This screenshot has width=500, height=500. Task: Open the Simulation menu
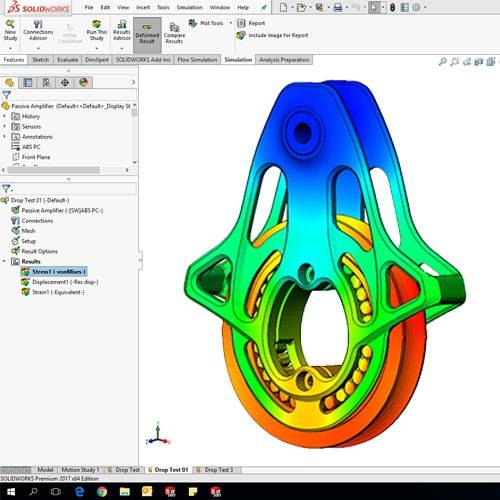[x=189, y=7]
